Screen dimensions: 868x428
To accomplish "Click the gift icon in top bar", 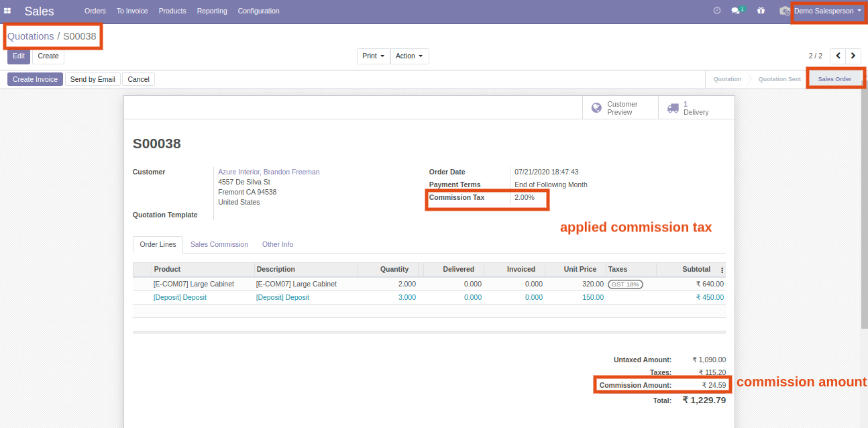I will pos(761,11).
